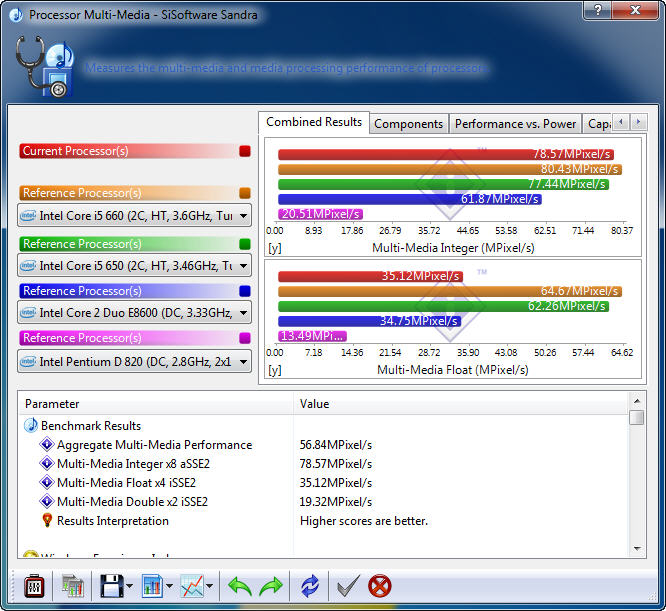The width and height of the screenshot is (666, 611).
Task: Click the 56.84MPixel/s value
Action: click(336, 445)
